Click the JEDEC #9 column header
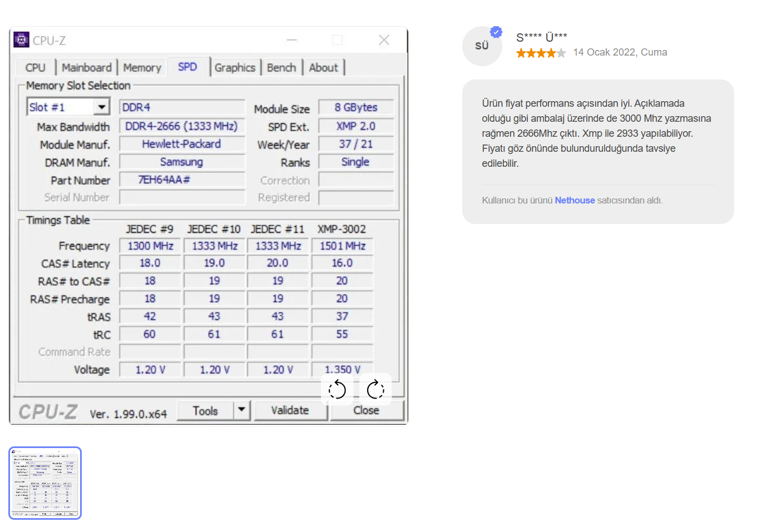This screenshot has width=757, height=532. click(x=150, y=229)
